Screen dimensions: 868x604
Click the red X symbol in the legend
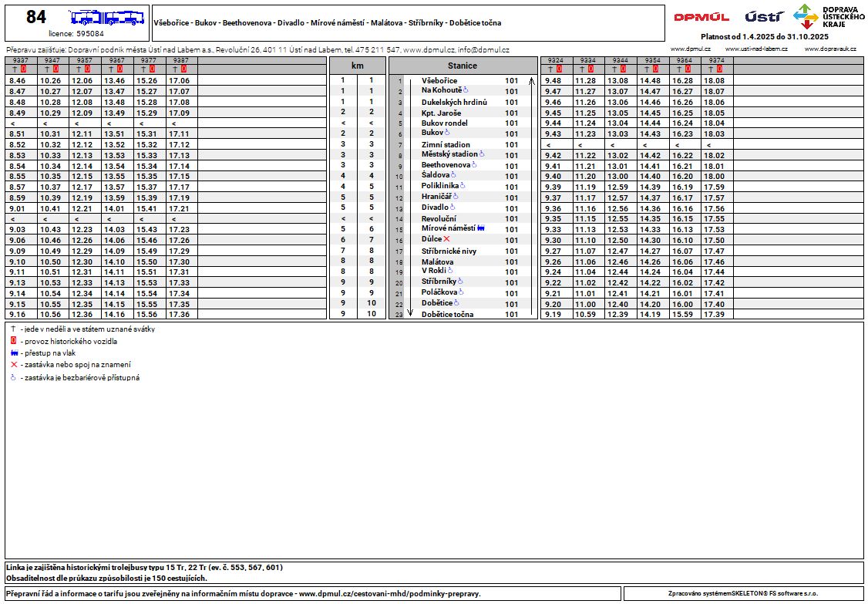pos(14,365)
